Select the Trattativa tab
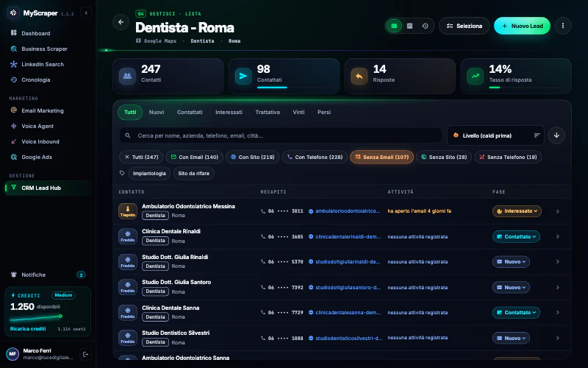Viewport: 588px width, 368px height. click(x=268, y=113)
